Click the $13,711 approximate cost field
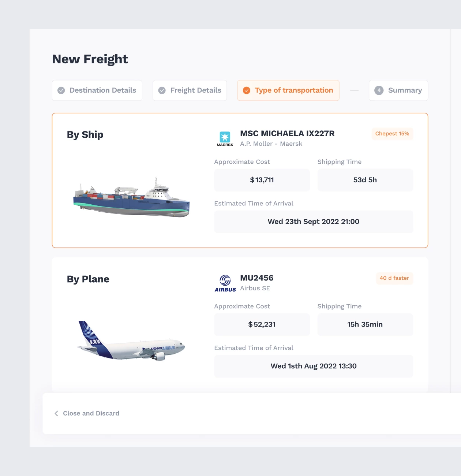461x476 pixels. 262,180
